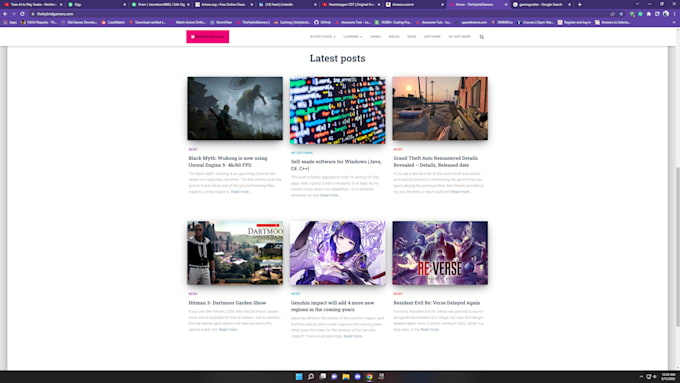Click the page vertical scrollbar
Image resolution: width=680 pixels, height=383 pixels.
tap(677, 246)
